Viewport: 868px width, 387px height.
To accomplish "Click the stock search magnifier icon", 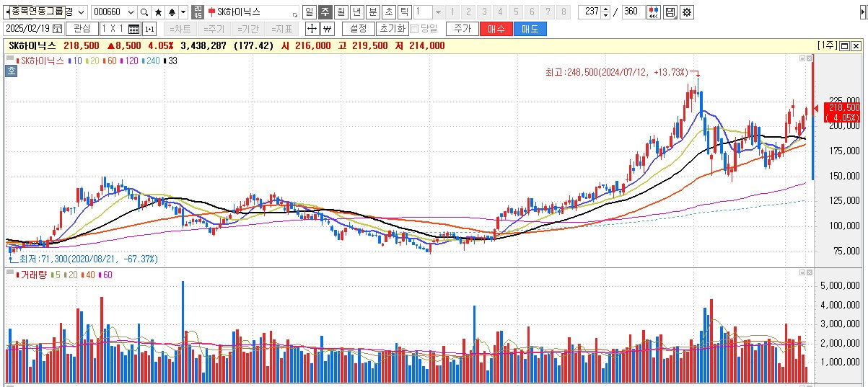I will point(144,12).
